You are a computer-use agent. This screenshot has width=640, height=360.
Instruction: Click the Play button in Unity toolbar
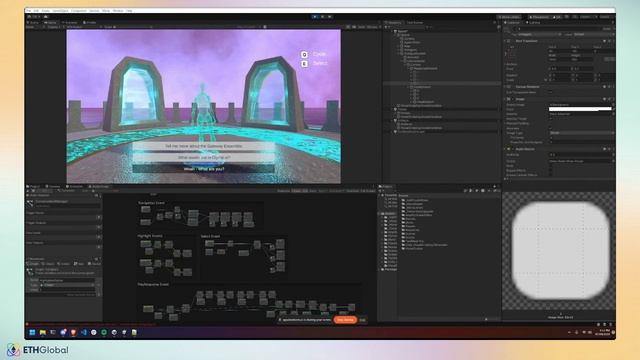point(315,17)
